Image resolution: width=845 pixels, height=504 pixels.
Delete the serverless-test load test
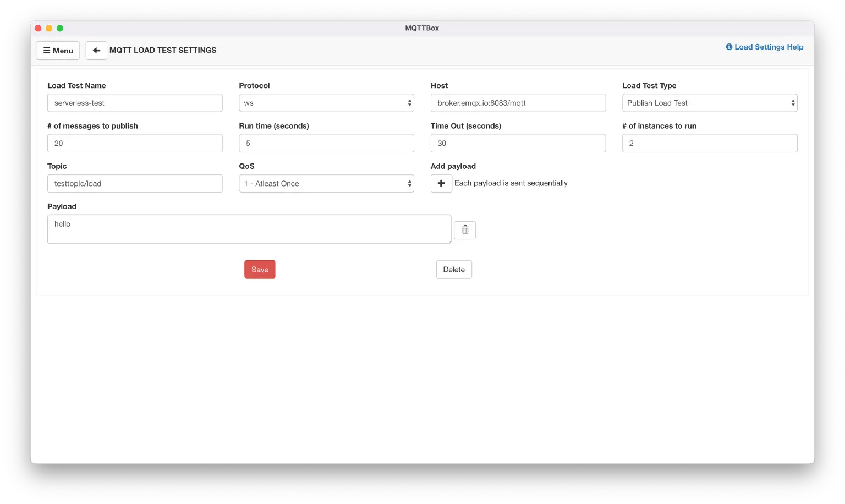[x=454, y=269]
